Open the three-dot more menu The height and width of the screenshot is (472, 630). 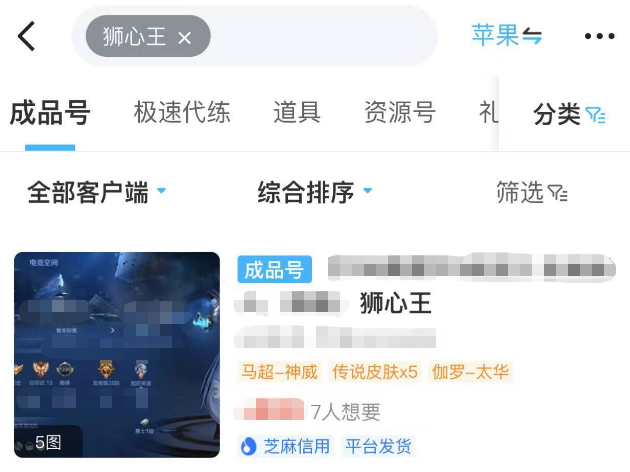[599, 36]
